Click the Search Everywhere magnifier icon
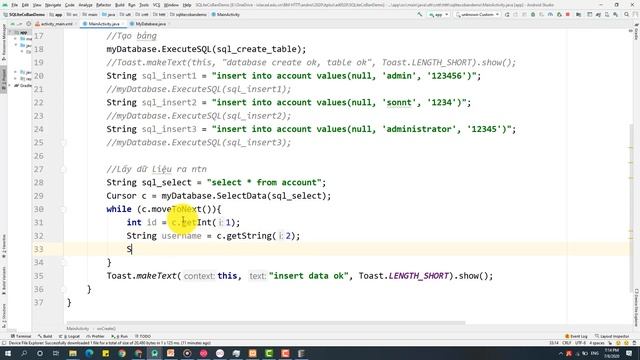The width and height of the screenshot is (640, 360). pyautogui.click(x=627, y=14)
